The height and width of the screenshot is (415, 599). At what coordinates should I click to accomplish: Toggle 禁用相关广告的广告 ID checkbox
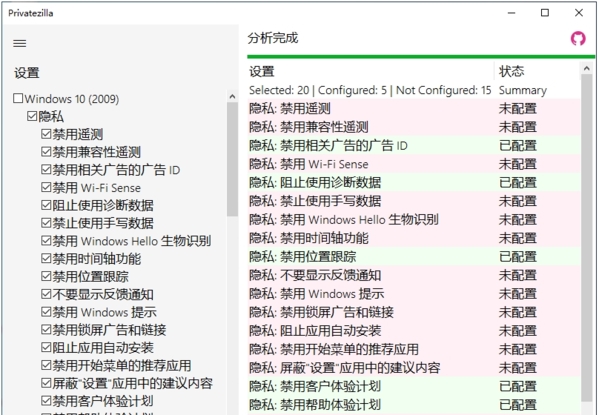click(x=46, y=169)
